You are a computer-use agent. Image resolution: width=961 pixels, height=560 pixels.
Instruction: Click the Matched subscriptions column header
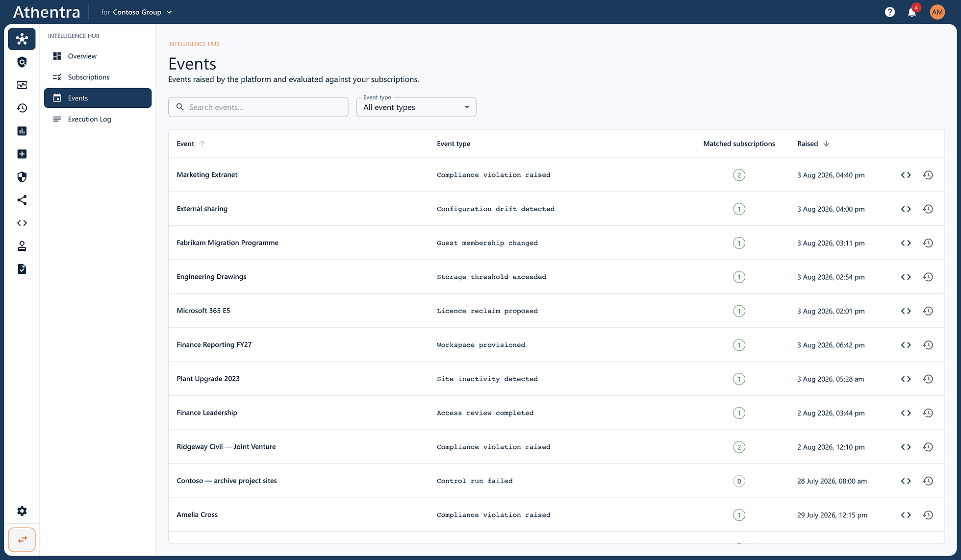[x=739, y=144]
